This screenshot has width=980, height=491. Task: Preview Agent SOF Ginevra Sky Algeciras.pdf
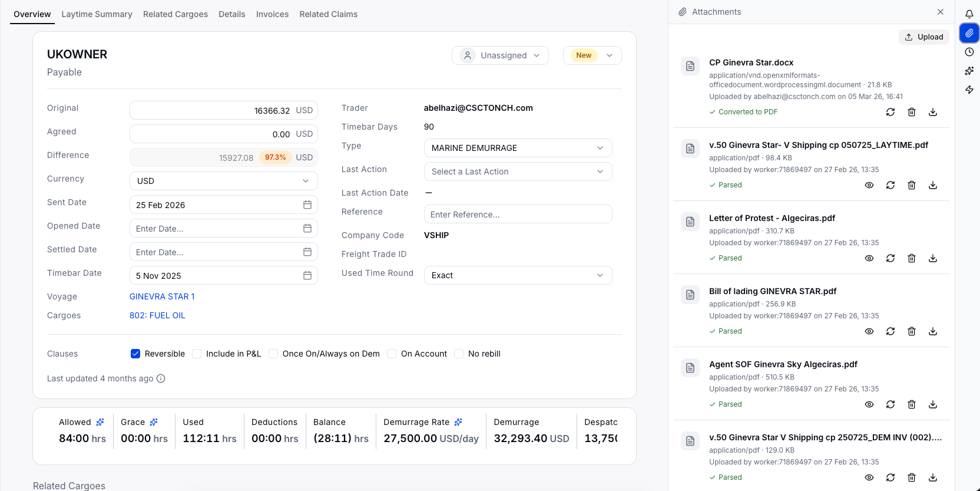(869, 404)
